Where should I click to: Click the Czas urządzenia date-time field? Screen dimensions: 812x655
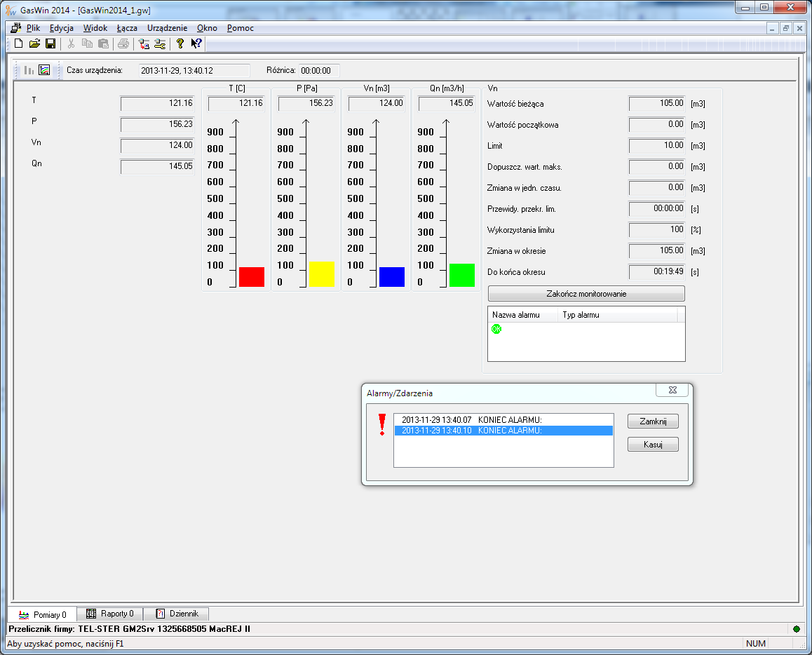(x=194, y=70)
